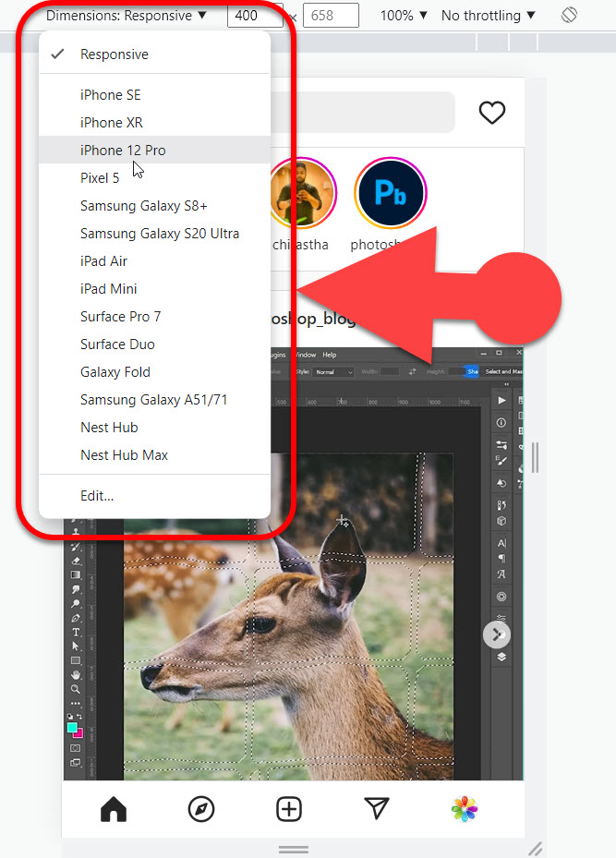The image size is (616, 858).
Task: Tap the New Post plus icon
Action: 289,809
